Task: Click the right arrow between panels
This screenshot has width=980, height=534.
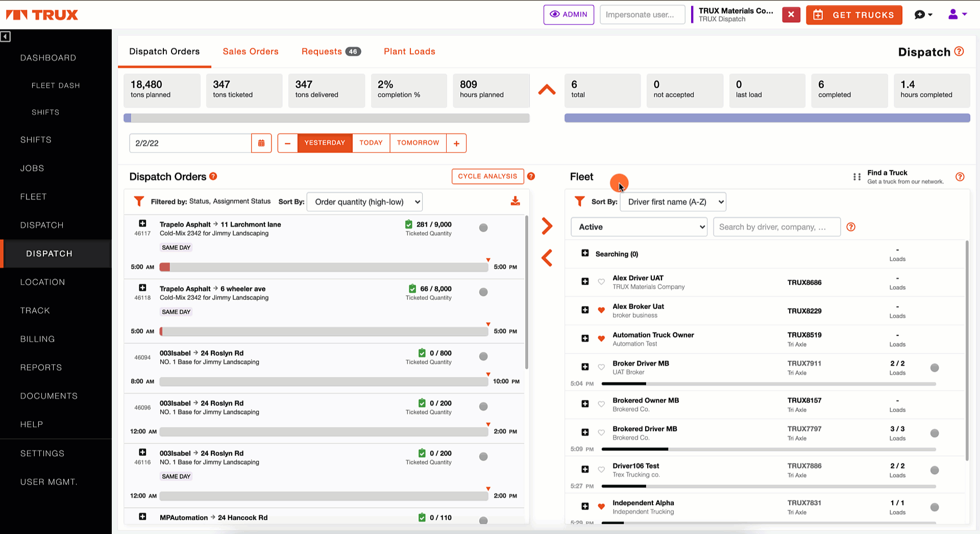Action: 547,226
